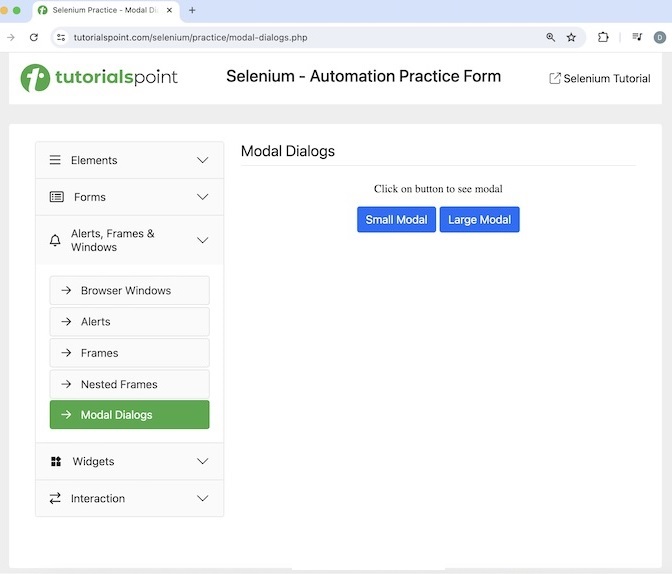This screenshot has height=574, width=672.
Task: Click the Forms list icon
Action: [x=56, y=197]
